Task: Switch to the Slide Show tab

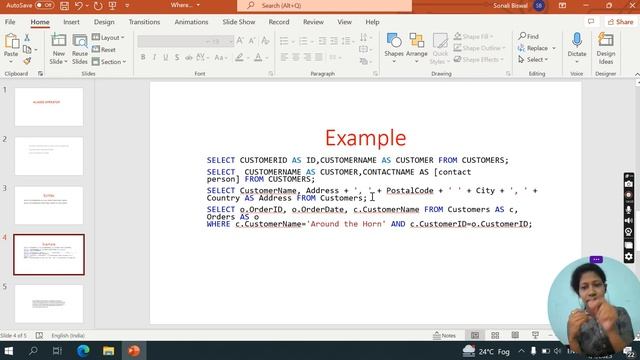Action: (x=239, y=22)
